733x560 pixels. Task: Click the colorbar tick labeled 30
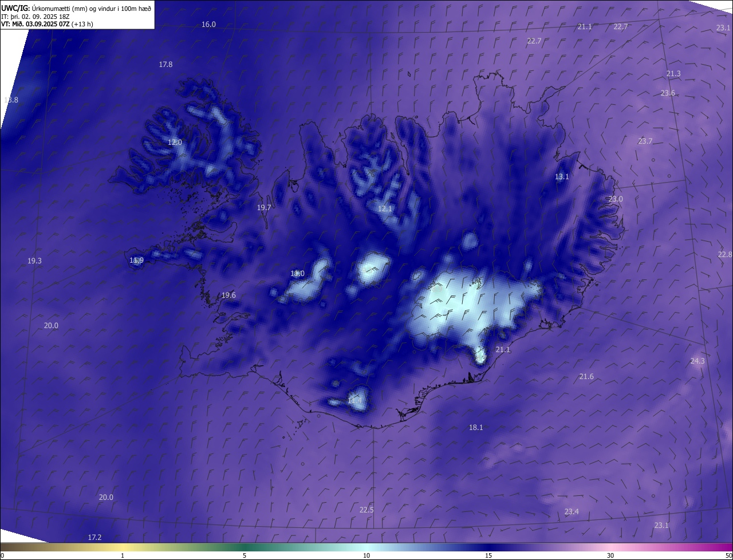coord(610,556)
